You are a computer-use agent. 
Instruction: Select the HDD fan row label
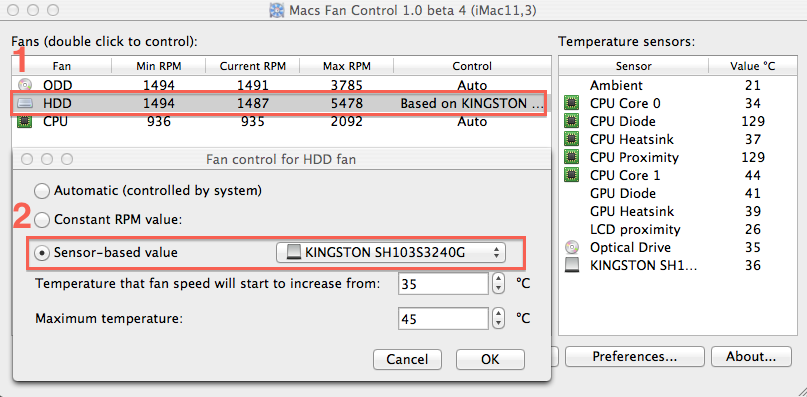click(x=57, y=103)
